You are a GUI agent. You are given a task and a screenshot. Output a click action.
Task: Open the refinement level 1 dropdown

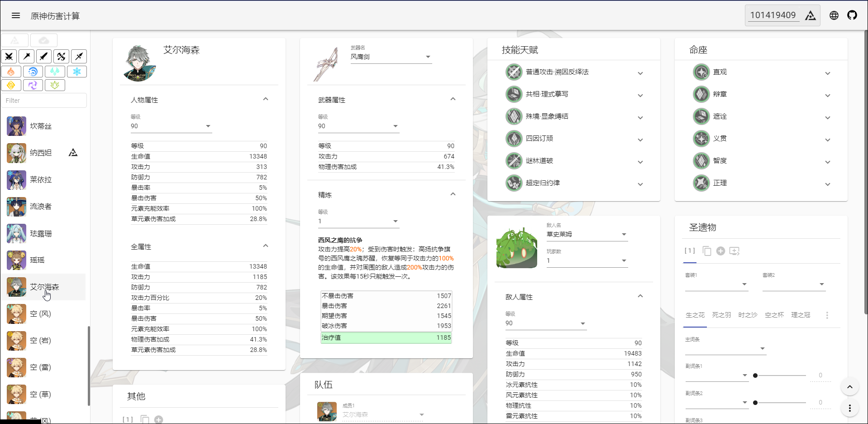coord(358,222)
